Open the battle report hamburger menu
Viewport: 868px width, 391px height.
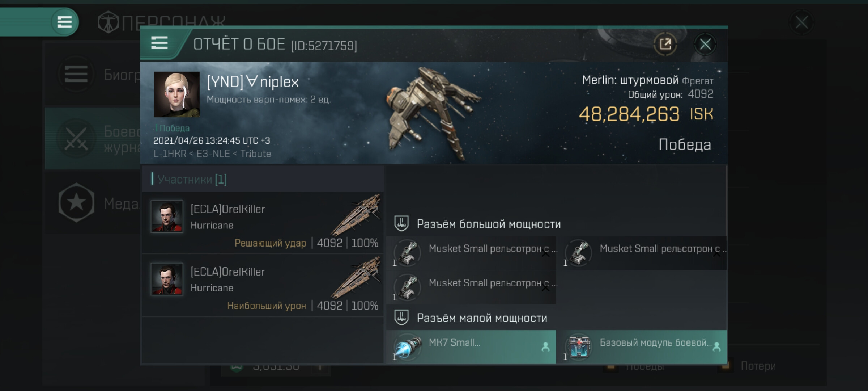click(159, 43)
